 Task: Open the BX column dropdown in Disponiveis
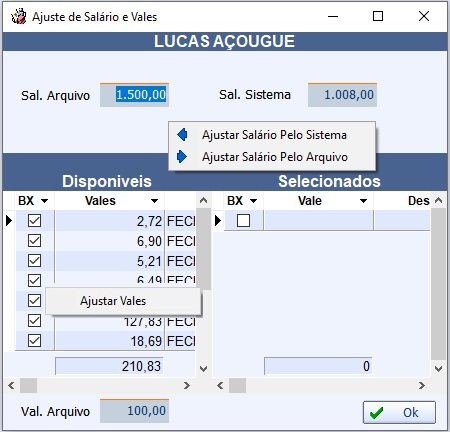click(44, 201)
